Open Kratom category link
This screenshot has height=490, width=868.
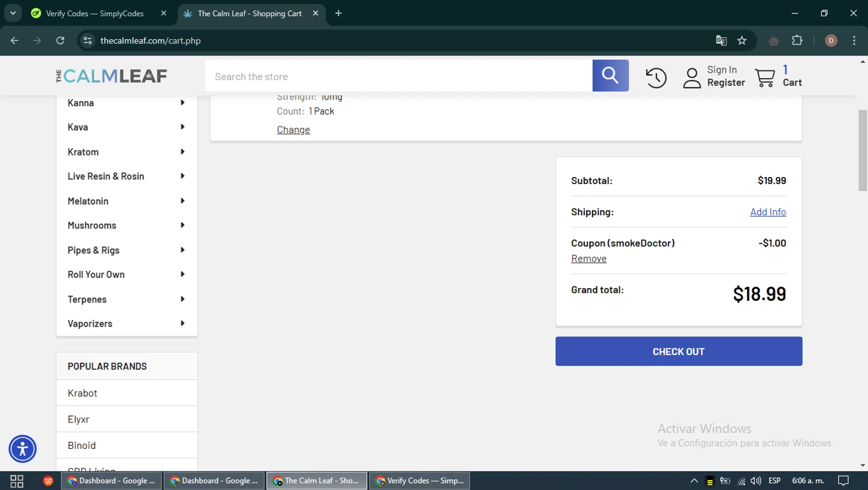coord(83,152)
